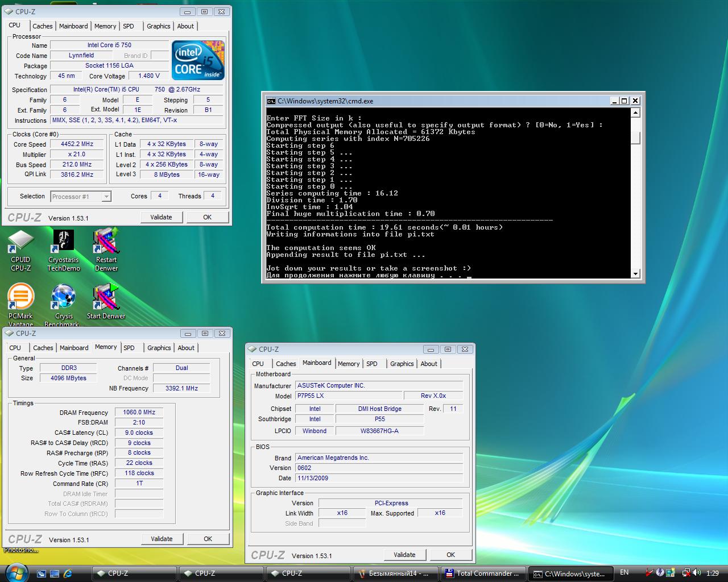Click the EN language indicator

point(624,573)
